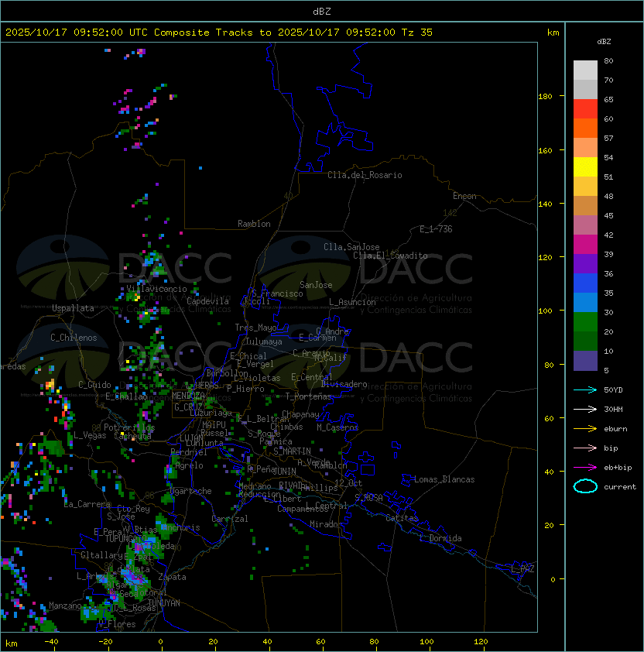The height and width of the screenshot is (652, 644).
Task: Click the magenta eb+bip arrow in legend
Action: click(x=585, y=468)
